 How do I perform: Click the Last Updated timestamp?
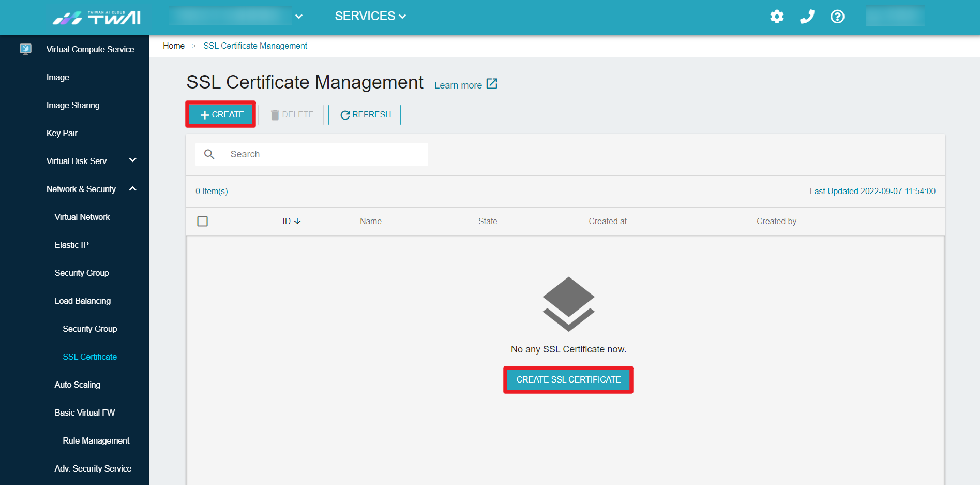click(872, 191)
